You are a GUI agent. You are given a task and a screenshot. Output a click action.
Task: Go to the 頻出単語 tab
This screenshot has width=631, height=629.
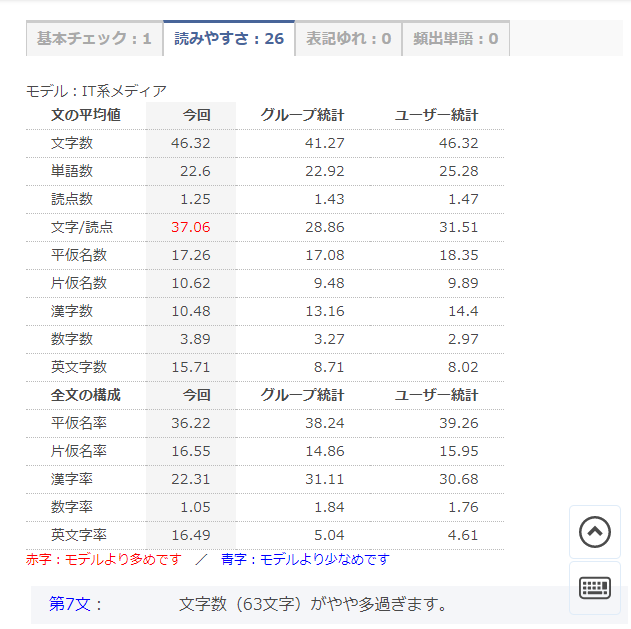[456, 39]
